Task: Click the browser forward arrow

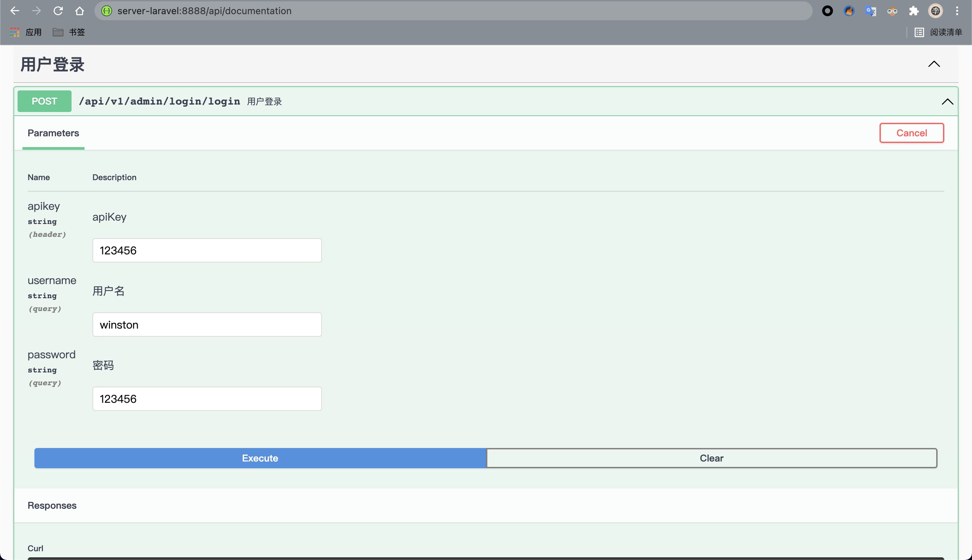Action: 36,11
